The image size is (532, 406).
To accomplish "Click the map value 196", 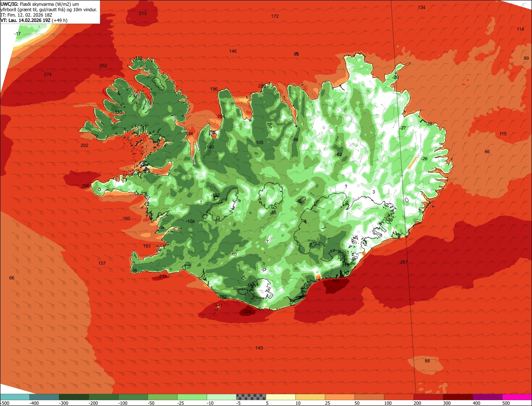I will 214,89.
